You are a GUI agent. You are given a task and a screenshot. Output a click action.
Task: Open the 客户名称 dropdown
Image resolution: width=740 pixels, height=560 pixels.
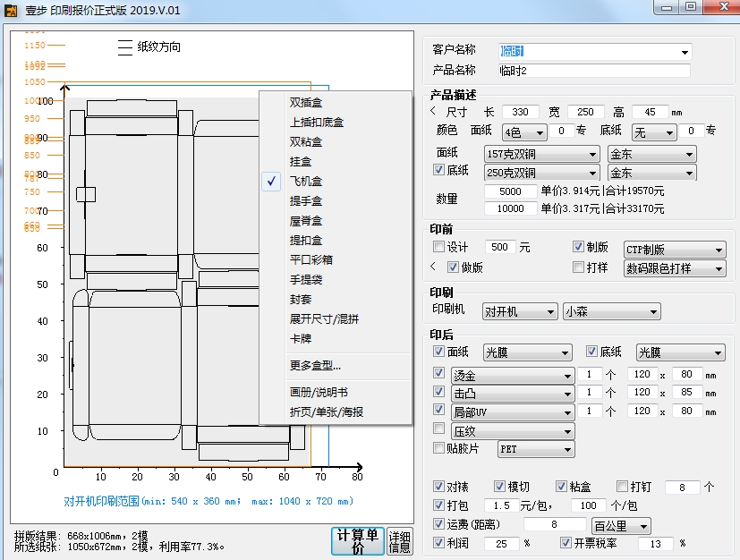(x=685, y=52)
